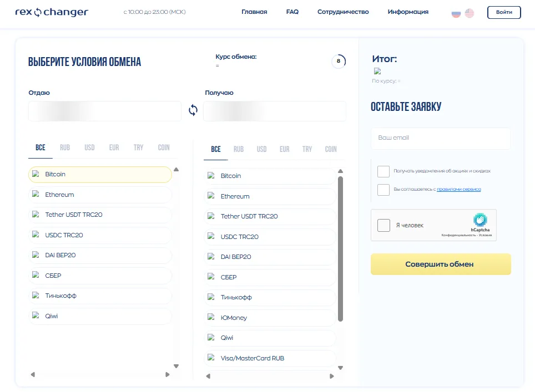The width and height of the screenshot is (535, 392).
Task: Click the Получаю list vertical scrollbar
Action: click(340, 249)
